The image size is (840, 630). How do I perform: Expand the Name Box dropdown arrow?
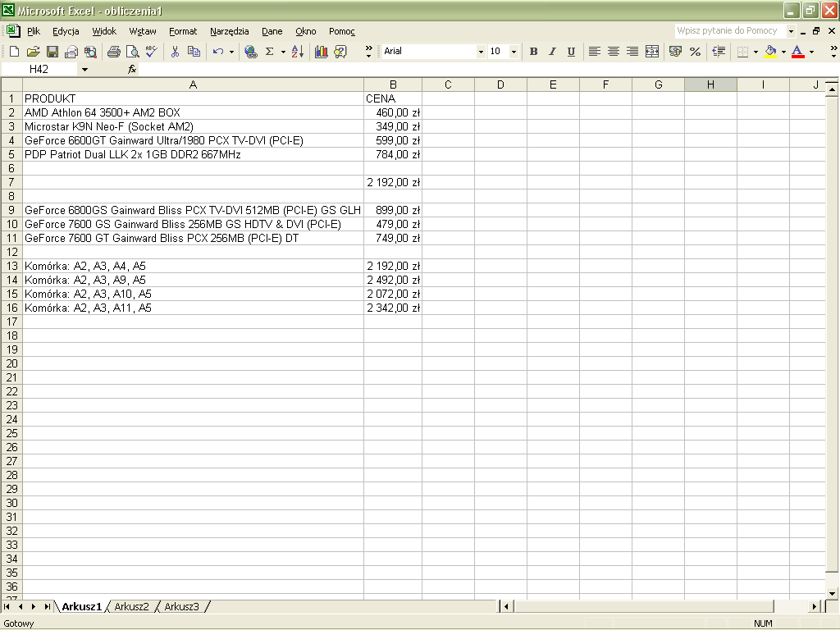click(x=84, y=69)
